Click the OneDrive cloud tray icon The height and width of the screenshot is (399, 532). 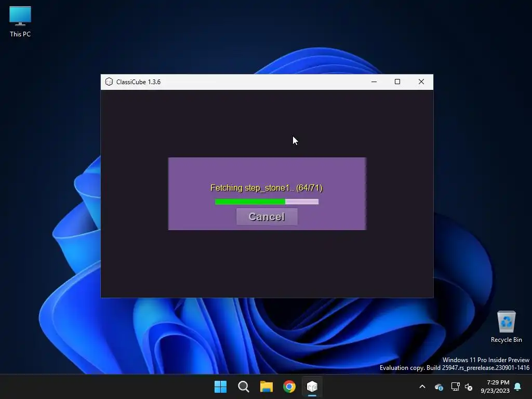(439, 387)
